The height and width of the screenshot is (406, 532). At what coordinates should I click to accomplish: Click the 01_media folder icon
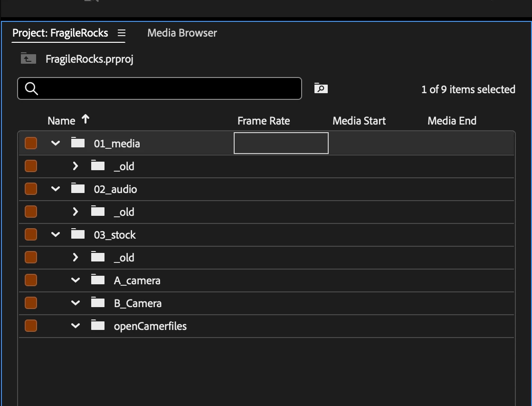78,143
